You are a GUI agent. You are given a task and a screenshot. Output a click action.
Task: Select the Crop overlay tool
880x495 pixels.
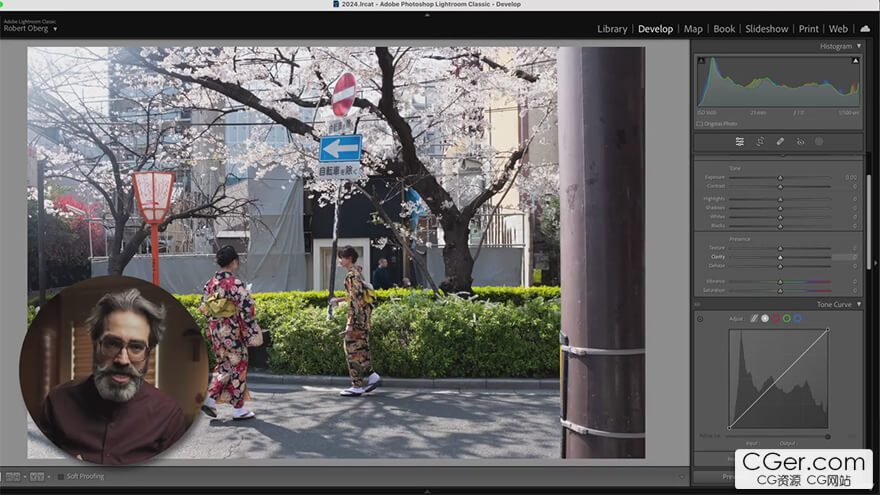point(760,142)
